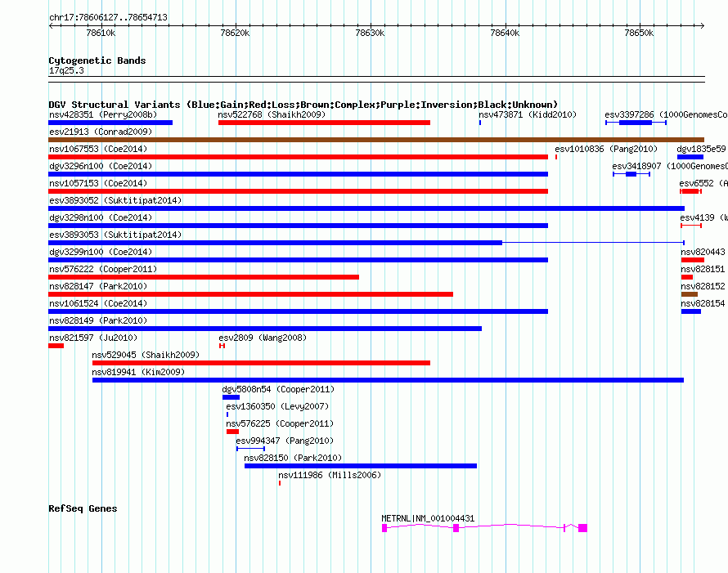
Task: Click the brown nsv828152 variant bar
Action: (690, 294)
